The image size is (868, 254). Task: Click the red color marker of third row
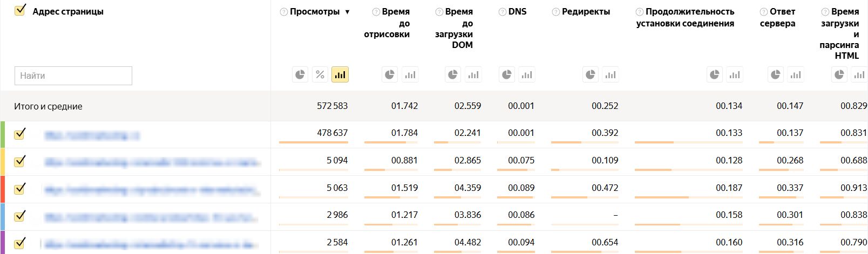3,189
